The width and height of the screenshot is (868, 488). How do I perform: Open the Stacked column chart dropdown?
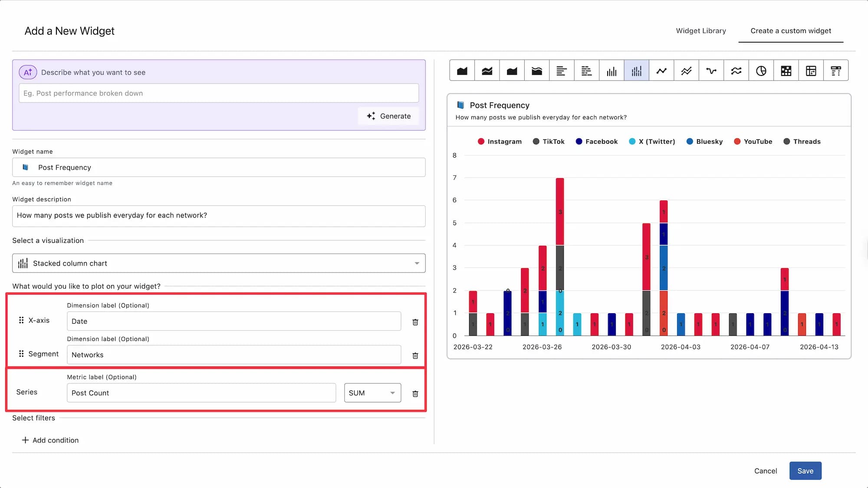tap(219, 263)
